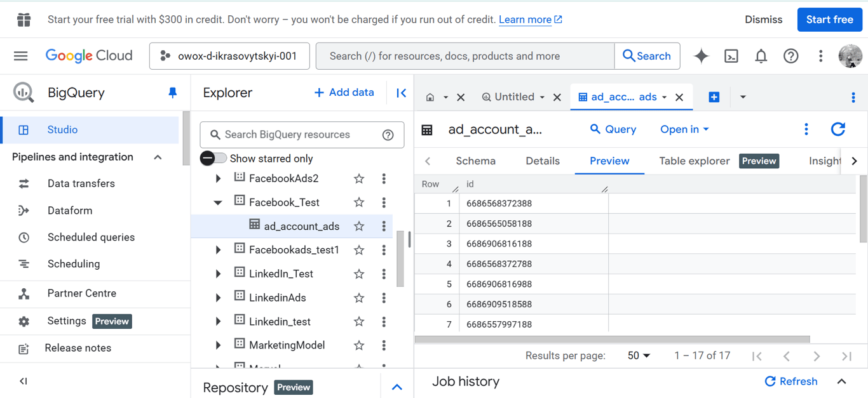
Task: Select the Preview tab
Action: pyautogui.click(x=609, y=161)
